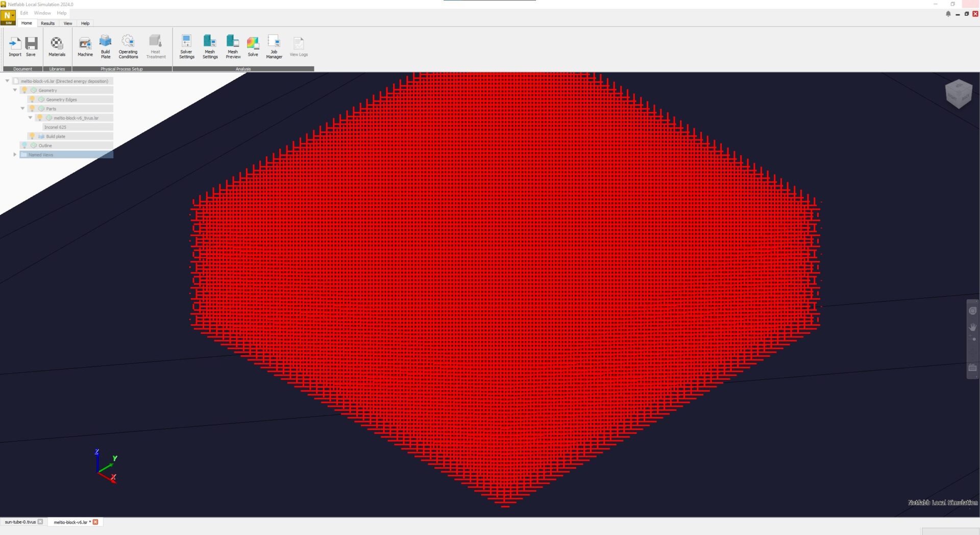Toggle the Outline visibility bulb

click(24, 145)
